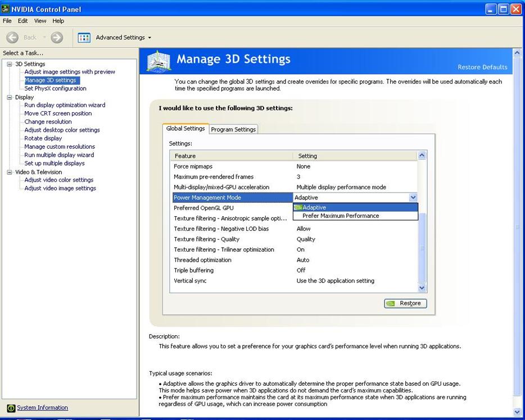Viewport: 525px width, 420px height.
Task: Click the Advanced Settings view icon
Action: pos(84,38)
